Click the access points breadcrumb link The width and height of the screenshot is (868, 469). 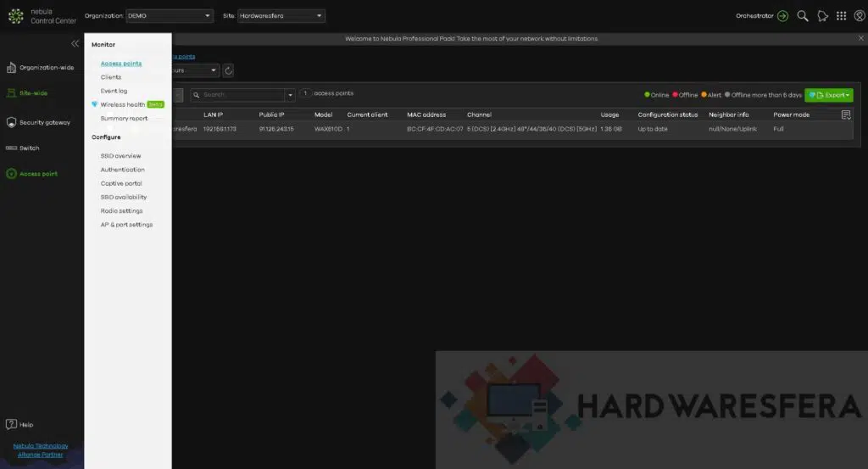[x=184, y=57]
